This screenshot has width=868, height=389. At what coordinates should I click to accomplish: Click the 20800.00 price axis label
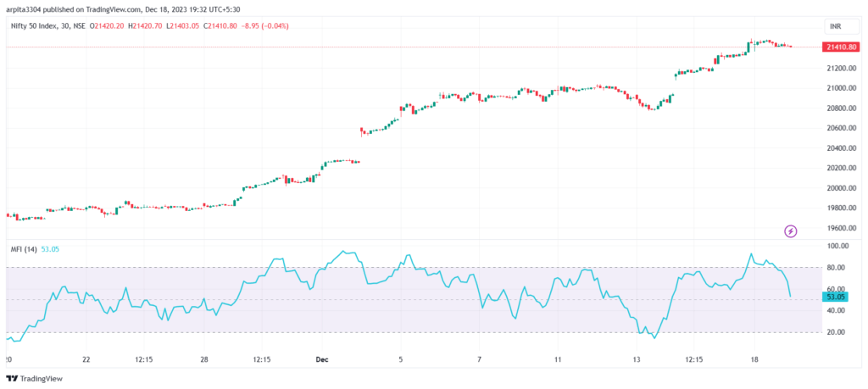(841, 108)
